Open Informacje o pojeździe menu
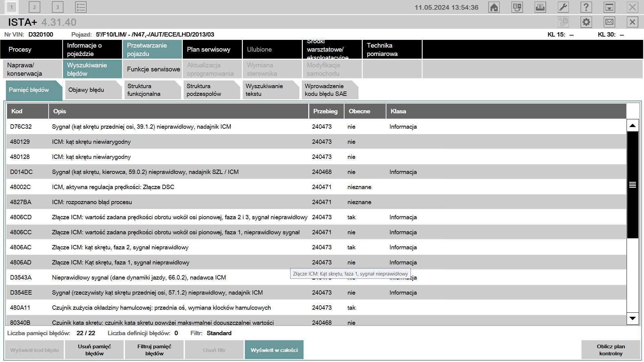The image size is (644, 362). point(93,49)
